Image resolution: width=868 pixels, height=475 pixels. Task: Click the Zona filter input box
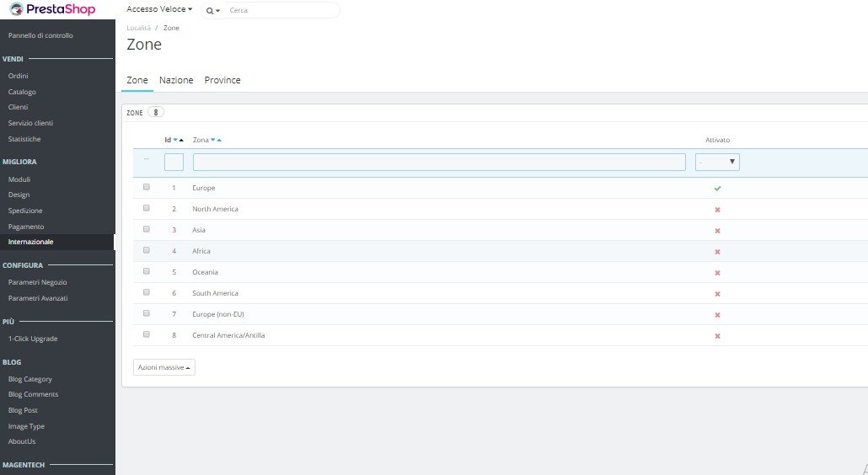(x=439, y=162)
